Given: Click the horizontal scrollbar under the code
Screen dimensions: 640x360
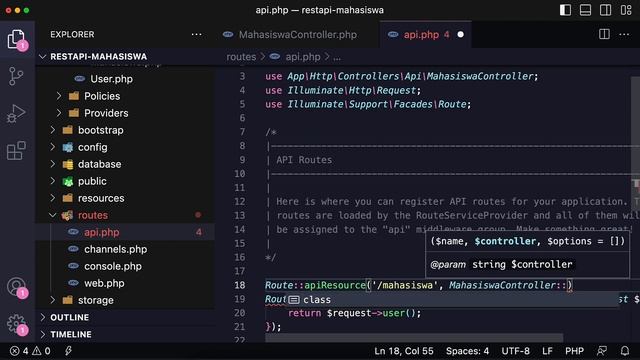Looking at the screenshot, I should [x=414, y=338].
